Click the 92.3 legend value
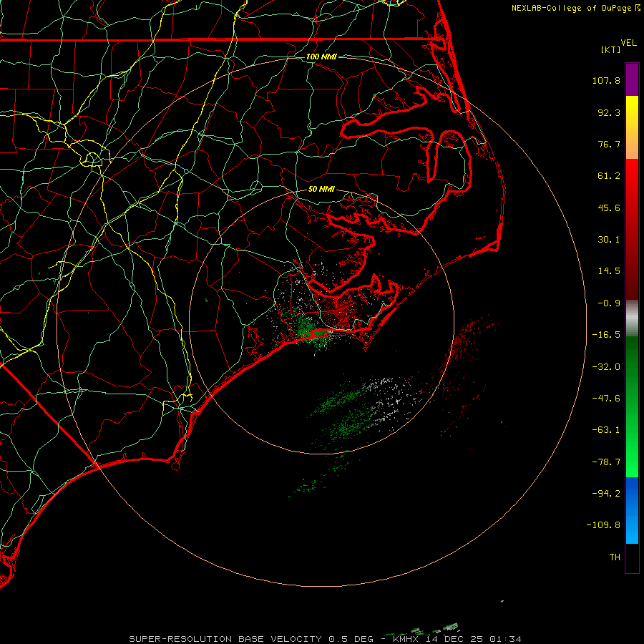 click(609, 112)
